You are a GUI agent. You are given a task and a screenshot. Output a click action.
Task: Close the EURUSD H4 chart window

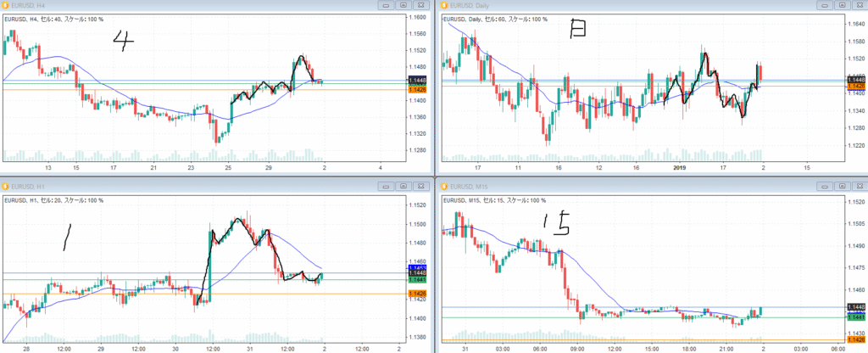click(420, 6)
